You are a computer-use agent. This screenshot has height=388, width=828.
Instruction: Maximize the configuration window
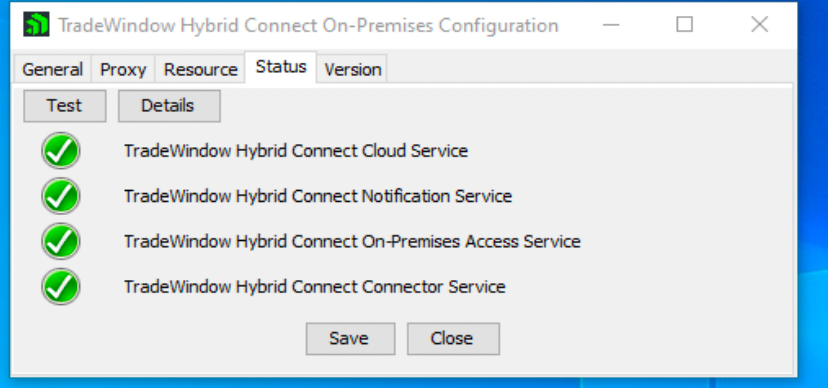pyautogui.click(x=685, y=25)
